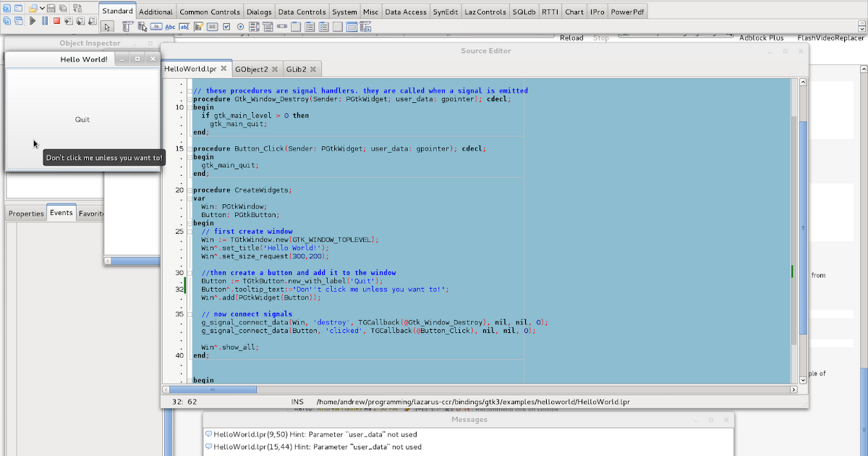
Task: Open the Dialogs palette tab
Action: pos(259,12)
